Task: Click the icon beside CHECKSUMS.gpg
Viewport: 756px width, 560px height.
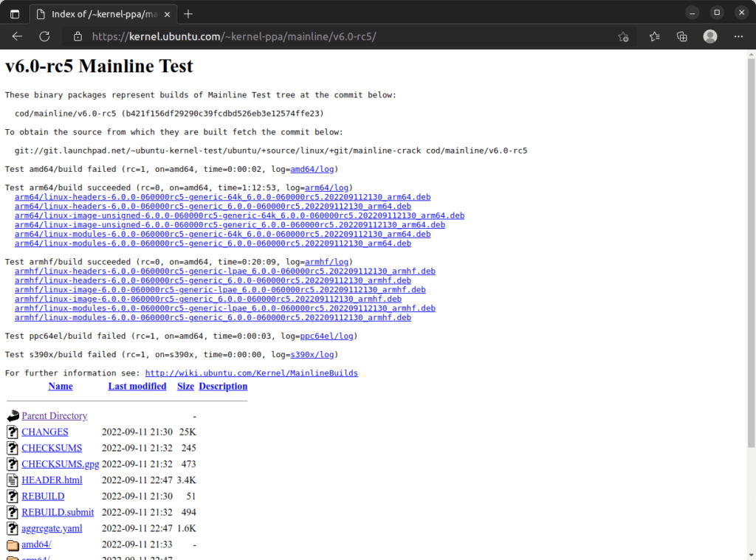Action: point(13,464)
